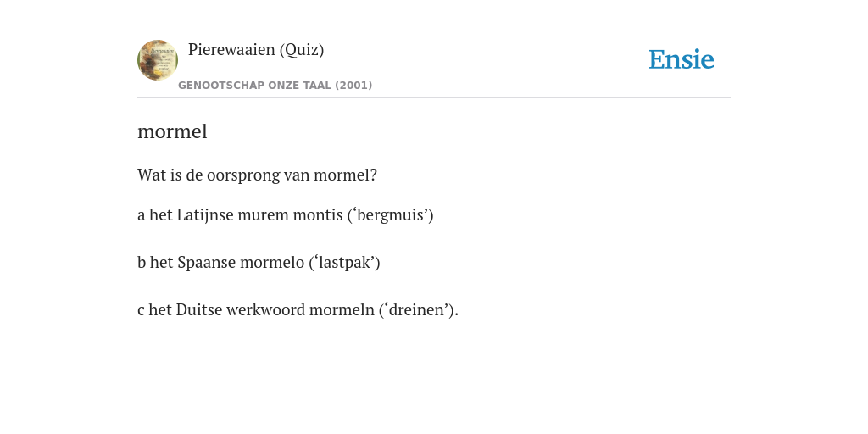Click the question about oorsprong van mormel
The image size is (868, 434).
[257, 175]
